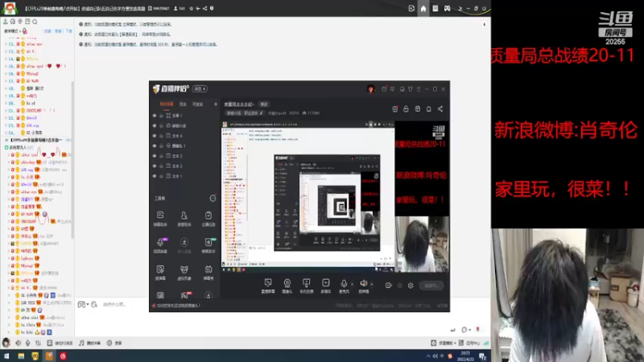Expand speaker options arrow

(x=372, y=284)
